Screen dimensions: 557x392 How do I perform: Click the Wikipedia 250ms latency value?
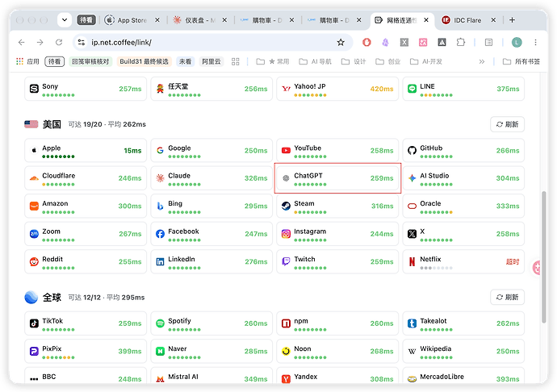[508, 351]
